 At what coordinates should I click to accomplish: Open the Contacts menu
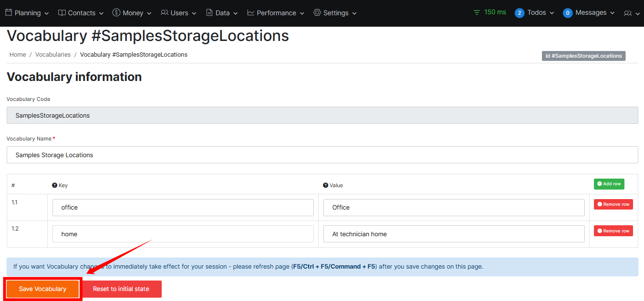(81, 13)
